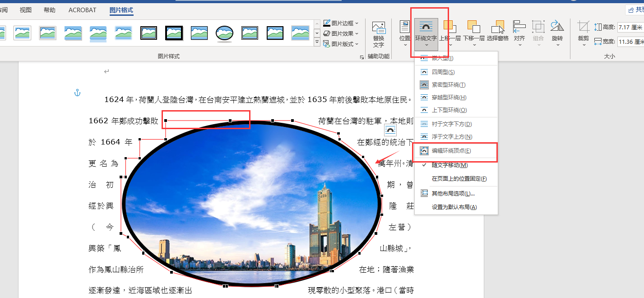Open the 图片版式 picture layout dropdown
The width and height of the screenshot is (644, 298).
click(341, 44)
